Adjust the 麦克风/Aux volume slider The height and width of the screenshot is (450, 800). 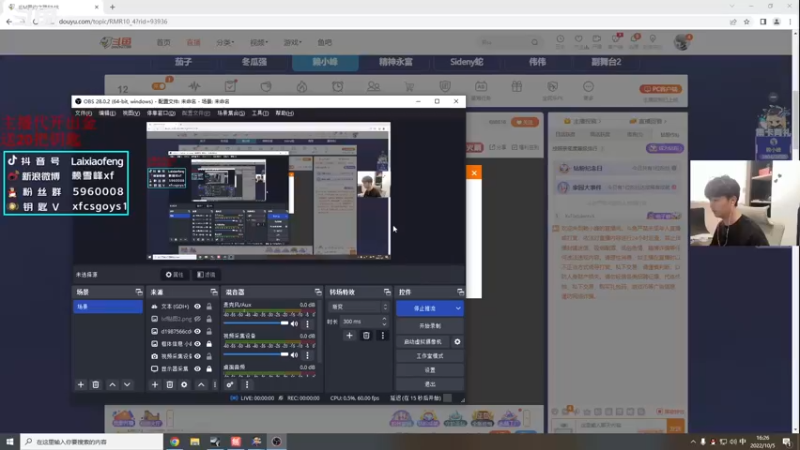point(256,323)
